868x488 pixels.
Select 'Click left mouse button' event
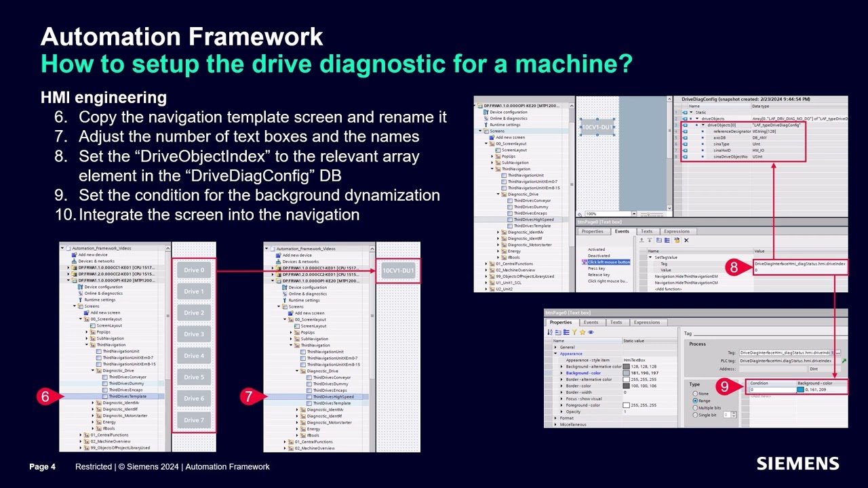[609, 262]
